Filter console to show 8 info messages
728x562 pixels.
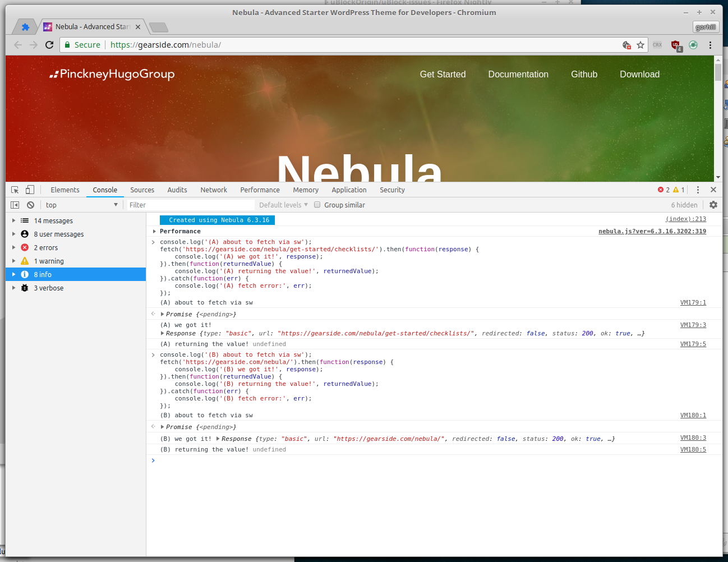tap(43, 274)
